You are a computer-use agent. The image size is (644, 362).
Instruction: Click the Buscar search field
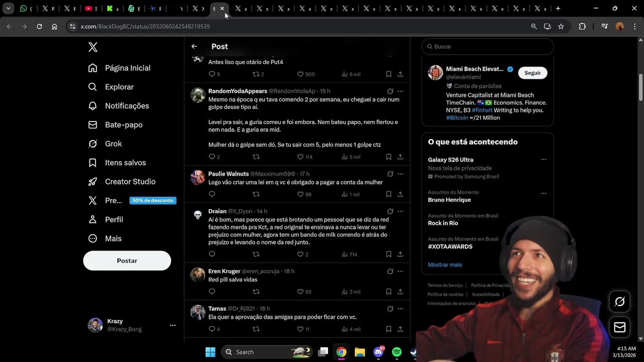tap(488, 46)
